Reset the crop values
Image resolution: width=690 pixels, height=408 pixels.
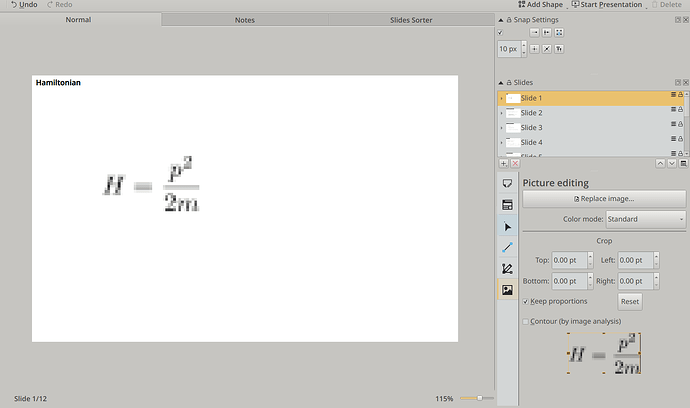pos(630,301)
